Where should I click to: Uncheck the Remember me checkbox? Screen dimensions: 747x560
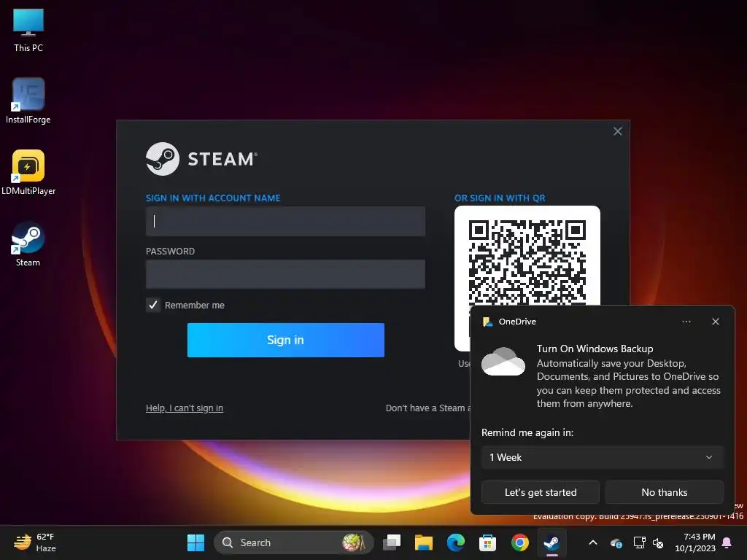pos(153,305)
